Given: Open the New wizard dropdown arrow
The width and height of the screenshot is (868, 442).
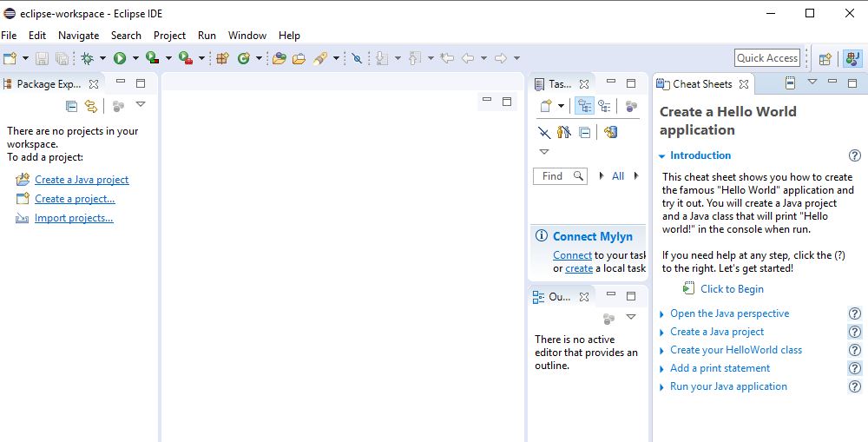Looking at the screenshot, I should (25, 58).
